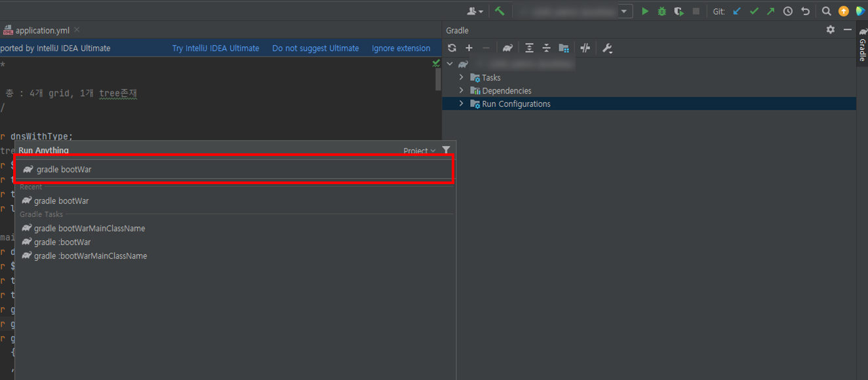Viewport: 868px width, 380px height.
Task: Start debugging with the bug icon
Action: [x=662, y=11]
